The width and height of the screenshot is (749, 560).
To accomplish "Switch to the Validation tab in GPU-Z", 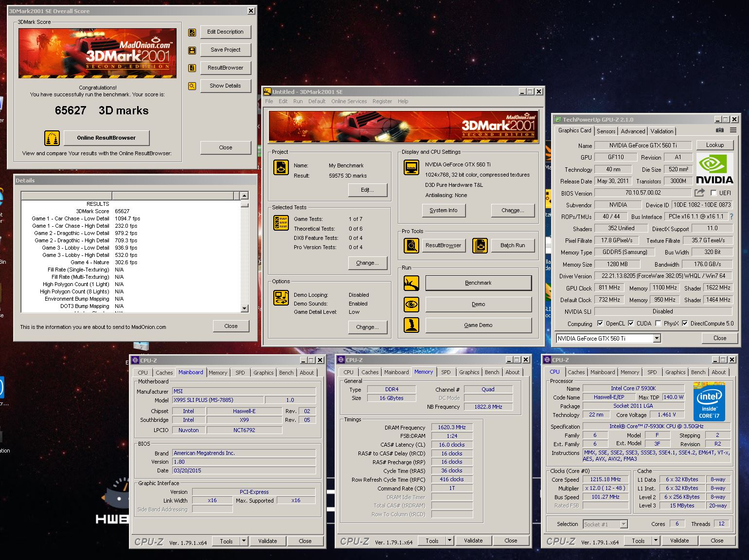I will [x=662, y=131].
